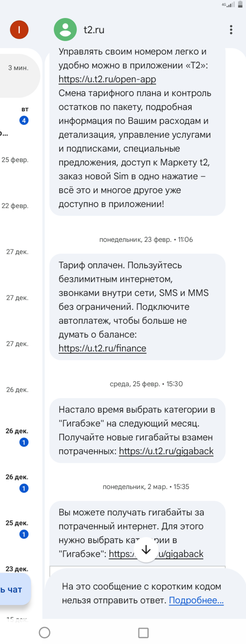246x644 pixels.
Task: Tap the t2.ru conversation title
Action: pos(94,30)
